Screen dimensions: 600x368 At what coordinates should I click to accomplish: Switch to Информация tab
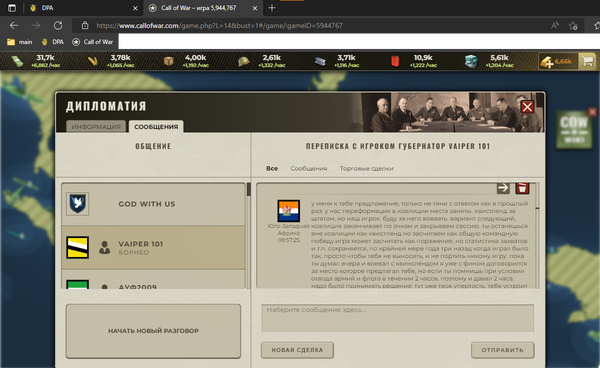pos(96,127)
